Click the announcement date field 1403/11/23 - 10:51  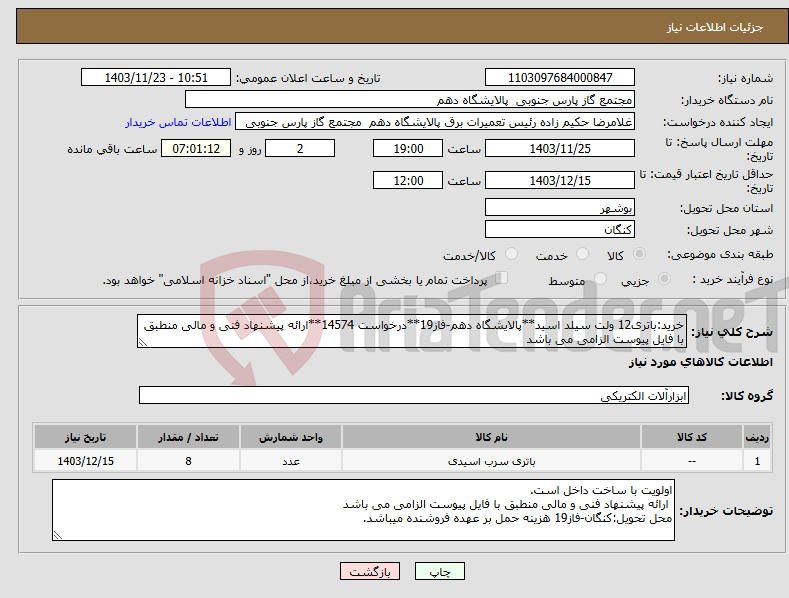point(156,78)
